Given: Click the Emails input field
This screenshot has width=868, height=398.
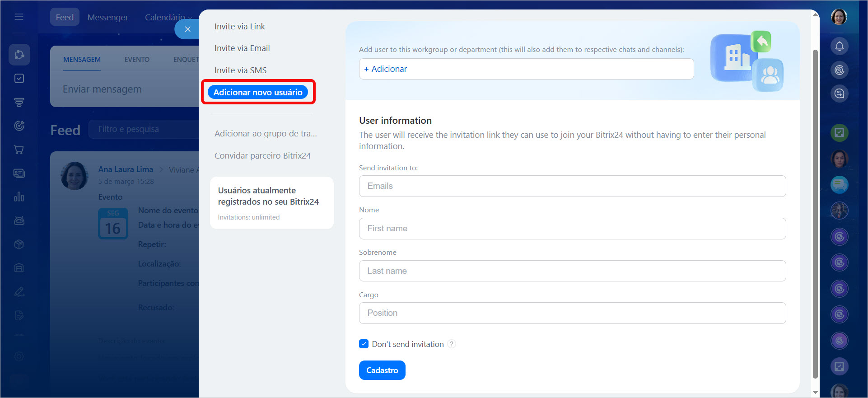Looking at the screenshot, I should pyautogui.click(x=572, y=186).
